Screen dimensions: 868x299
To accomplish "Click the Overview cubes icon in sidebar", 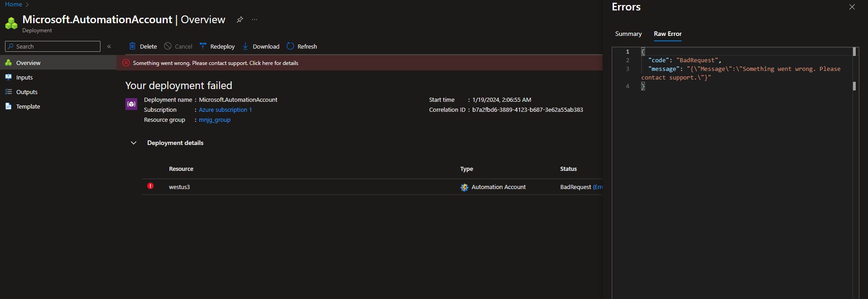I will coord(8,63).
